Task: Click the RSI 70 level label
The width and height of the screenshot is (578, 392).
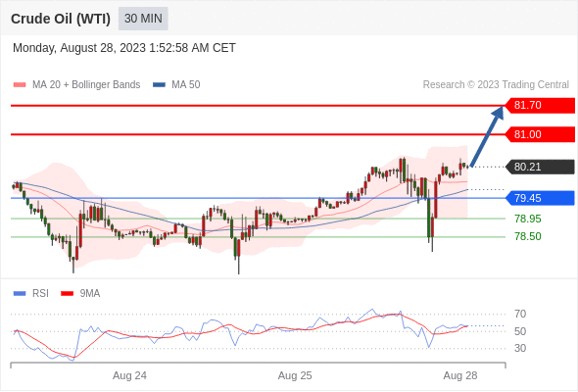Action: [520, 314]
